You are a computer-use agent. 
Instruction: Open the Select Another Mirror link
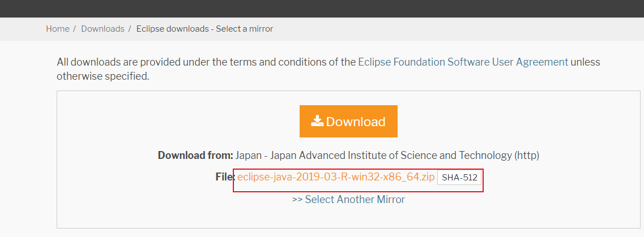(x=355, y=199)
